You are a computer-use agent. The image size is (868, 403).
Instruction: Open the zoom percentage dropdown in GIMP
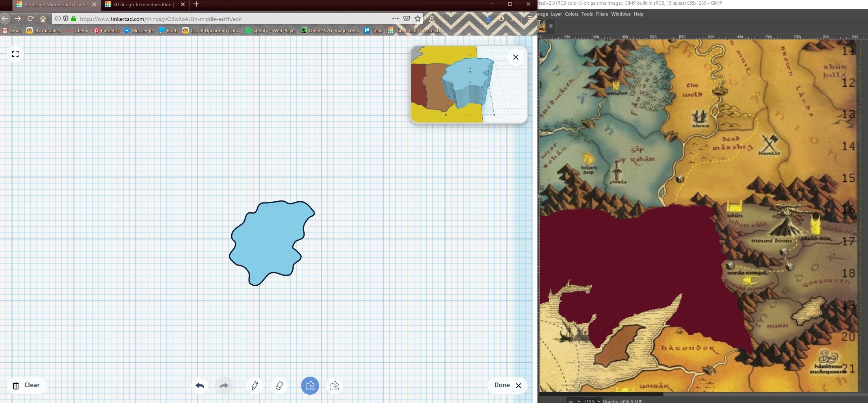tap(598, 401)
